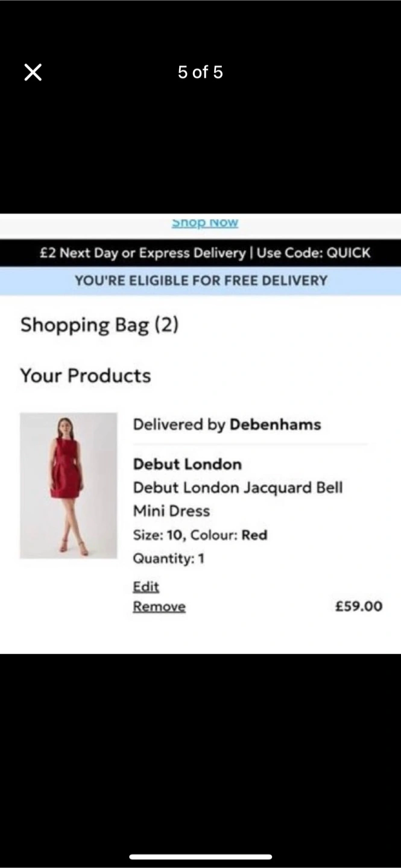Tap the Colour: Red detail

229,535
